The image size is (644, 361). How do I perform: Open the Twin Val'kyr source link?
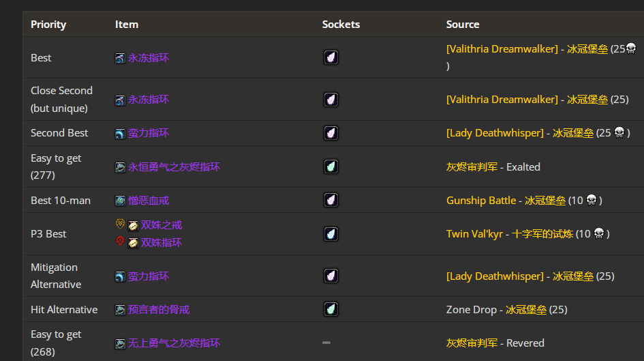click(x=474, y=233)
